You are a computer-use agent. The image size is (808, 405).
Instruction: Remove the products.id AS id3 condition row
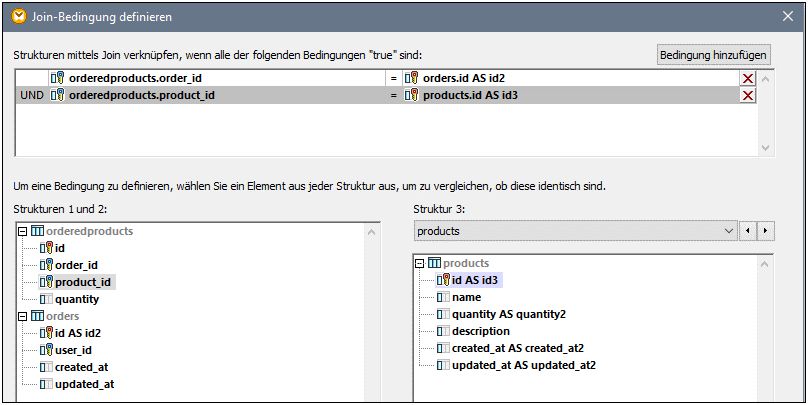point(747,96)
